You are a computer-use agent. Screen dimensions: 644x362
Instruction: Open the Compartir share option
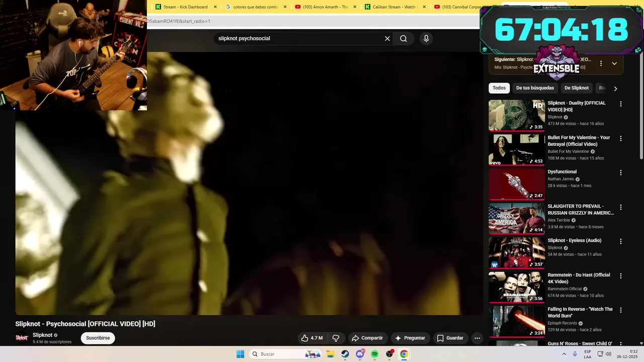point(367,338)
